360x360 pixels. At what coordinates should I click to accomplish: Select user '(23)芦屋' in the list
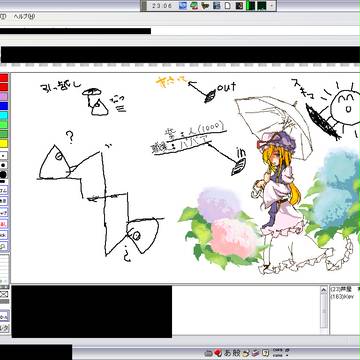(342, 289)
